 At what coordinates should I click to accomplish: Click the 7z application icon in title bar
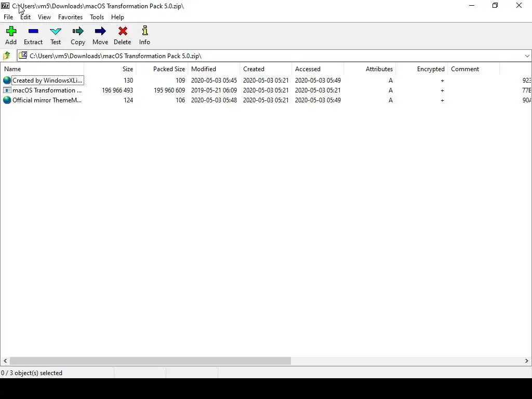coord(5,6)
